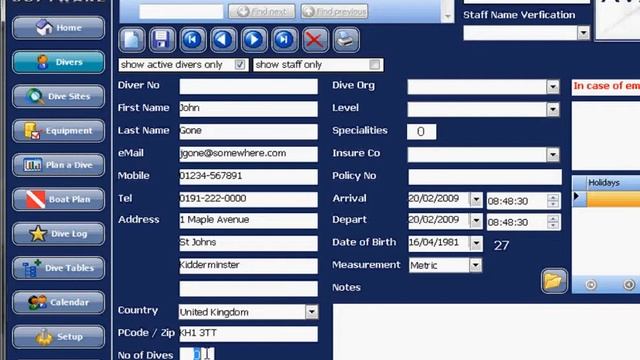Click the eMail field
The height and width of the screenshot is (360, 640).
click(249, 154)
